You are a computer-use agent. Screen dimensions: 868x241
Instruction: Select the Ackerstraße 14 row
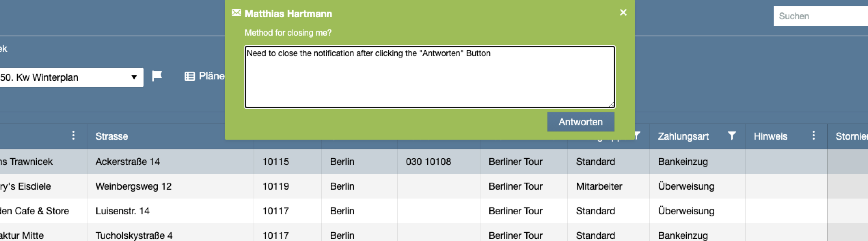tap(434, 162)
